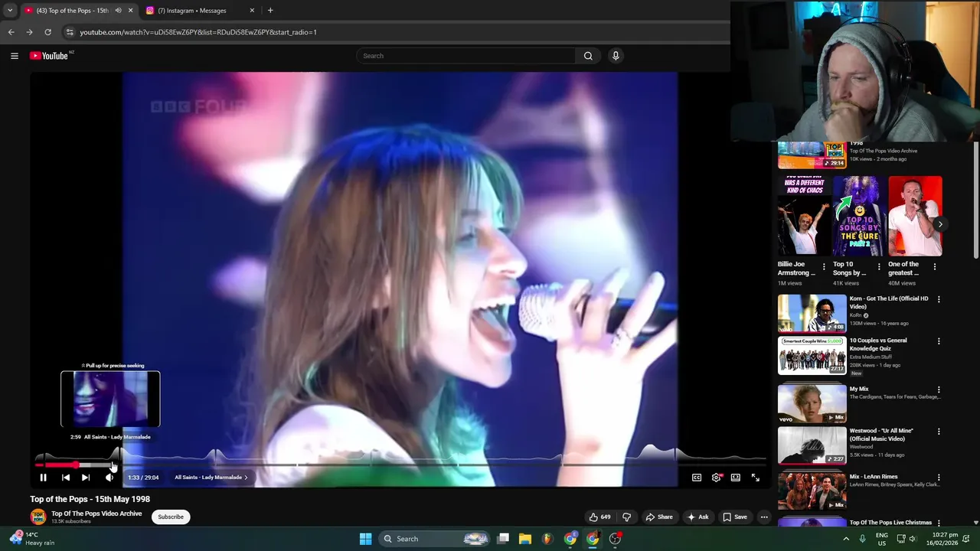Open options for Top 10 Songs short
The width and height of the screenshot is (980, 551).
tap(879, 267)
